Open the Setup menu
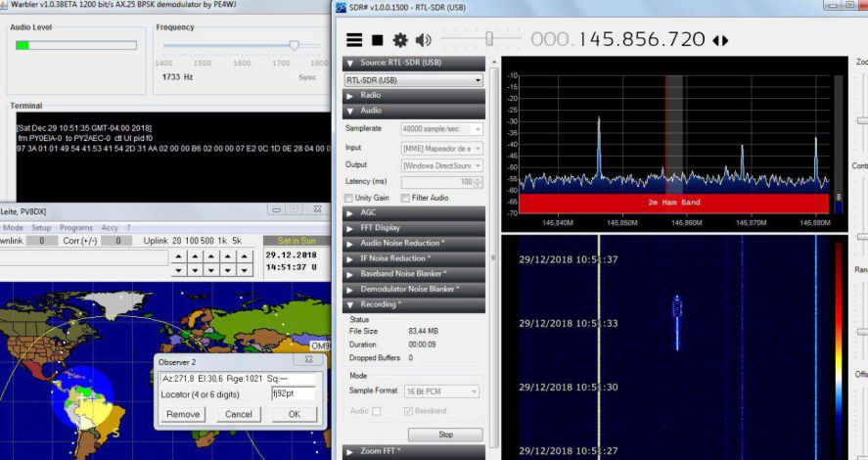The width and height of the screenshot is (868, 460). (x=41, y=227)
